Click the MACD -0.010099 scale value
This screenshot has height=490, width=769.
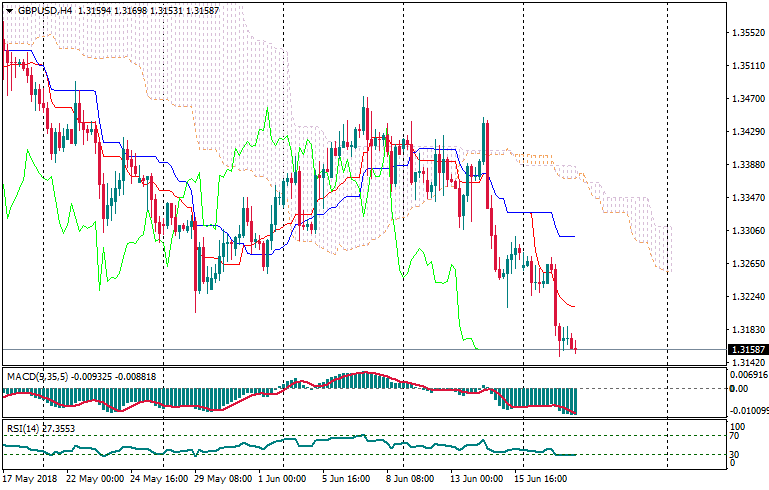pyautogui.click(x=748, y=410)
